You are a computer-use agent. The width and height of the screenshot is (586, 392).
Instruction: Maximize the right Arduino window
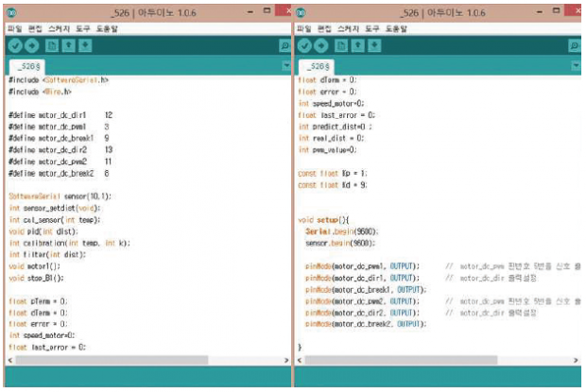[556, 10]
